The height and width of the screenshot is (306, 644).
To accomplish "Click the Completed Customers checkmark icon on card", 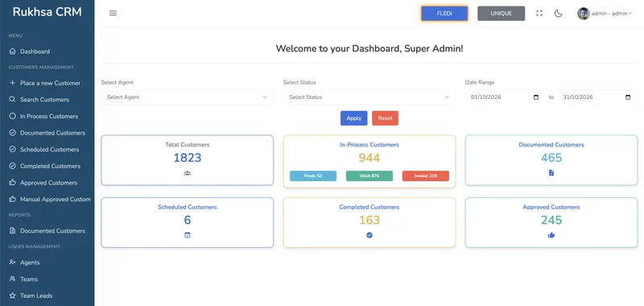I will [x=369, y=235].
